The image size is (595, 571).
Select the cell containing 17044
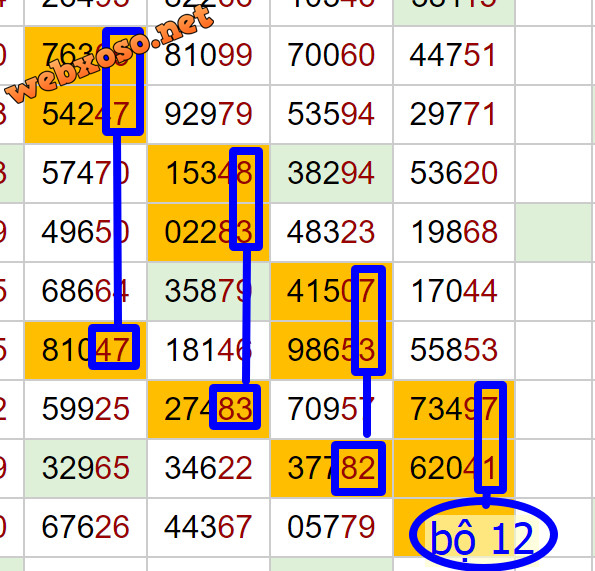(x=454, y=291)
